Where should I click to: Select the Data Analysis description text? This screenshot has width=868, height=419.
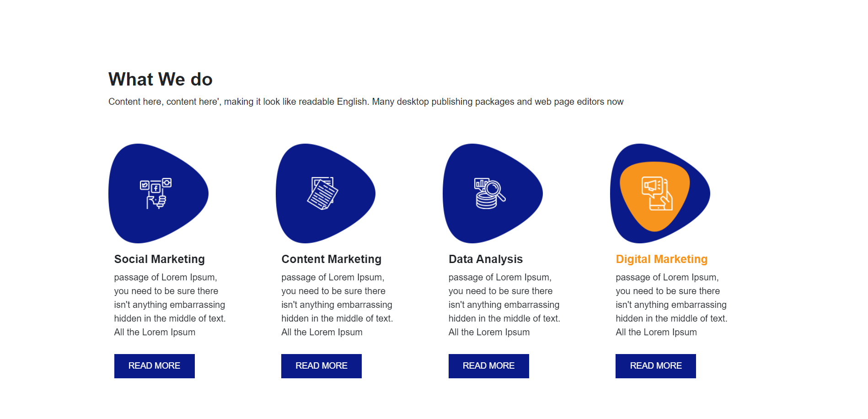504,305
